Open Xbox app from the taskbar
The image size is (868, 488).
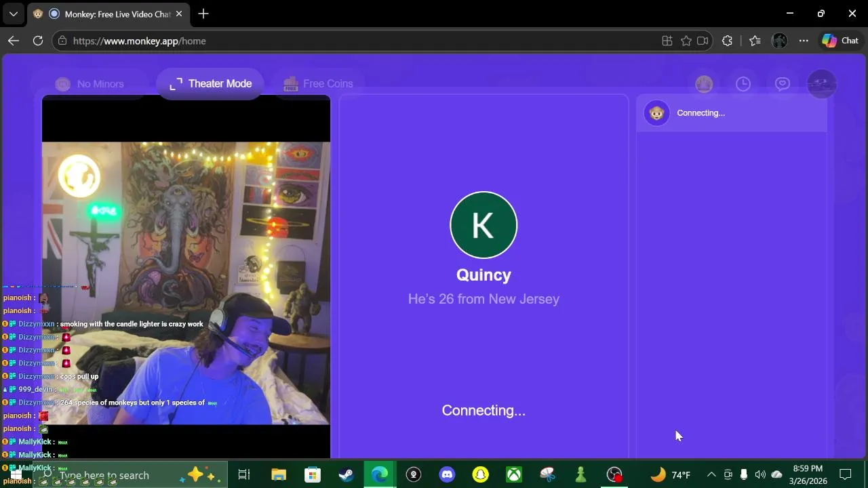tap(514, 475)
